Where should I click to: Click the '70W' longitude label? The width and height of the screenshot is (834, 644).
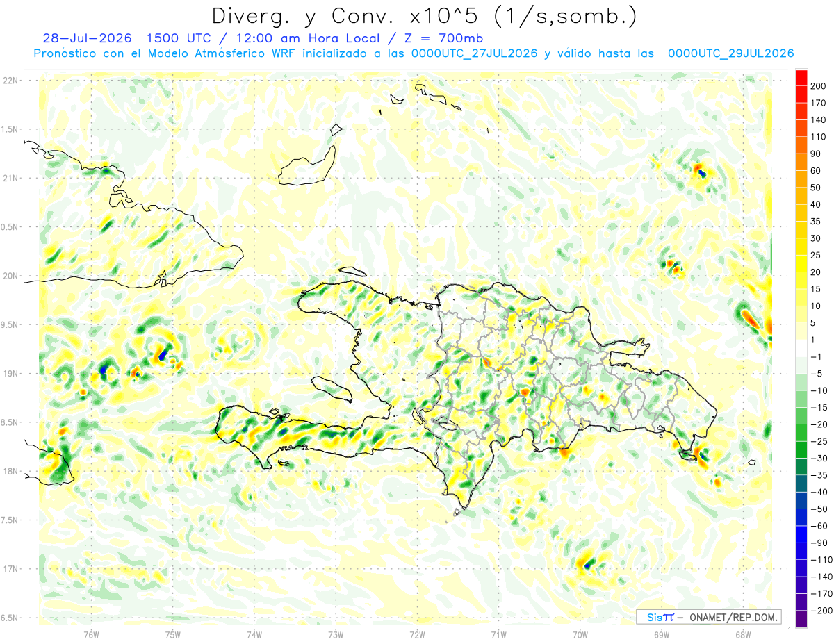pyautogui.click(x=580, y=634)
